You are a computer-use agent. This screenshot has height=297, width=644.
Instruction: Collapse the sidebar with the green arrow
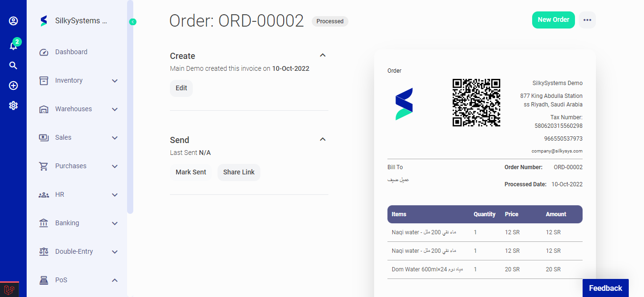[x=132, y=21]
